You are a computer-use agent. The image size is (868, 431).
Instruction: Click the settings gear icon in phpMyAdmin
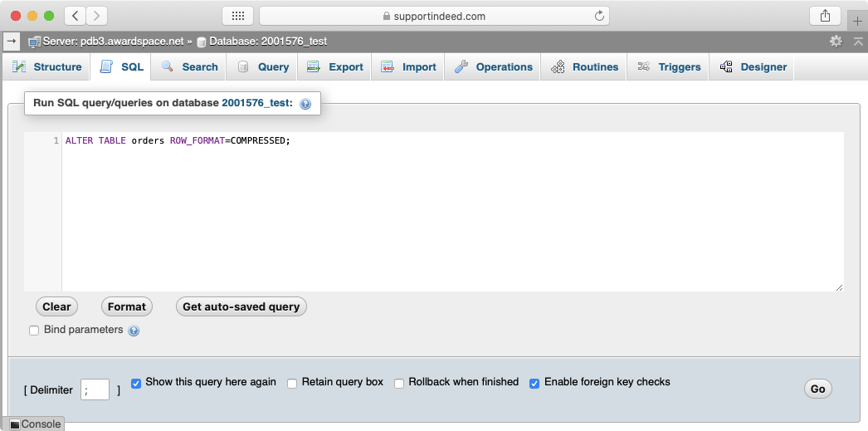(x=836, y=41)
